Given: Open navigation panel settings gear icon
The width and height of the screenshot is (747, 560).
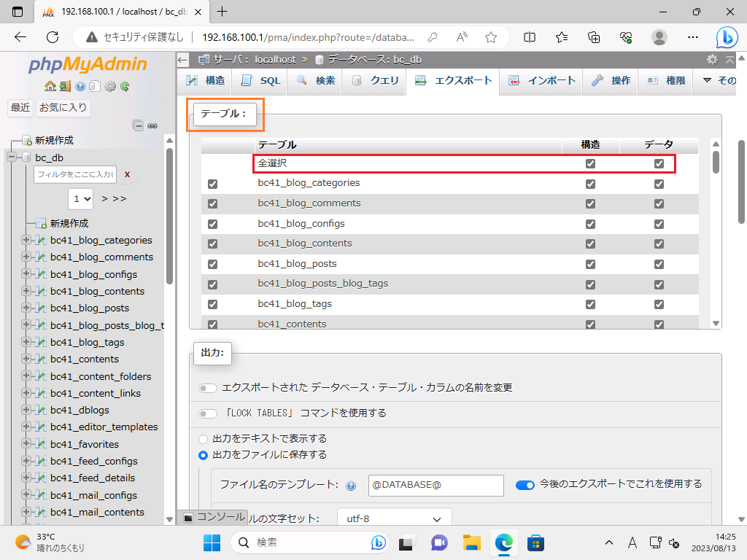Looking at the screenshot, I should [110, 86].
